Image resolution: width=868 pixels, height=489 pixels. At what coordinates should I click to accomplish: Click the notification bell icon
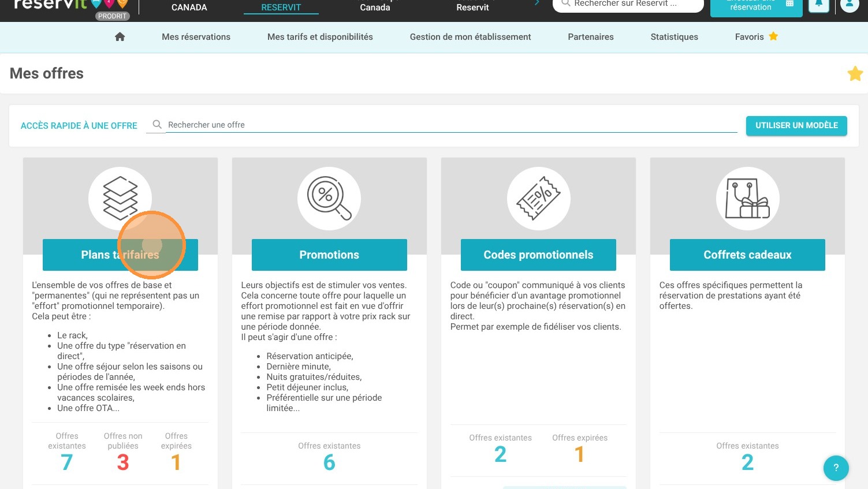(819, 5)
